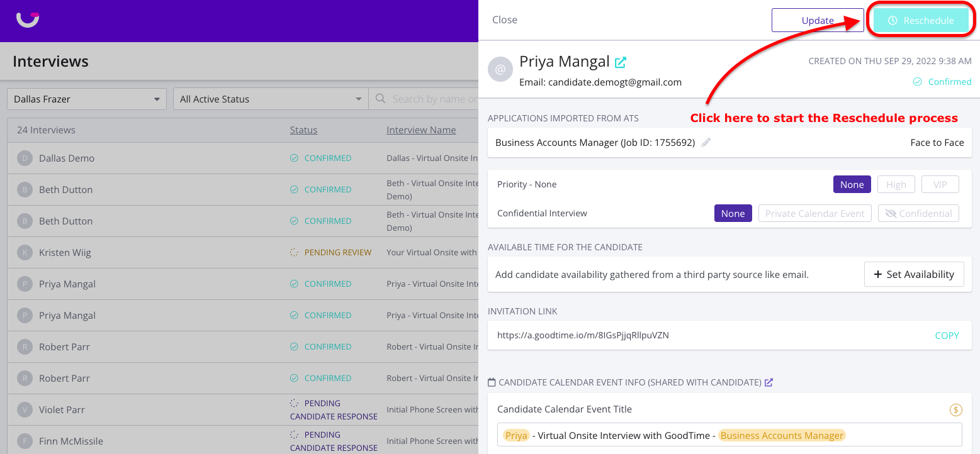Open candidate calendar event info external link icon
This screenshot has width=980, height=454.
769,382
